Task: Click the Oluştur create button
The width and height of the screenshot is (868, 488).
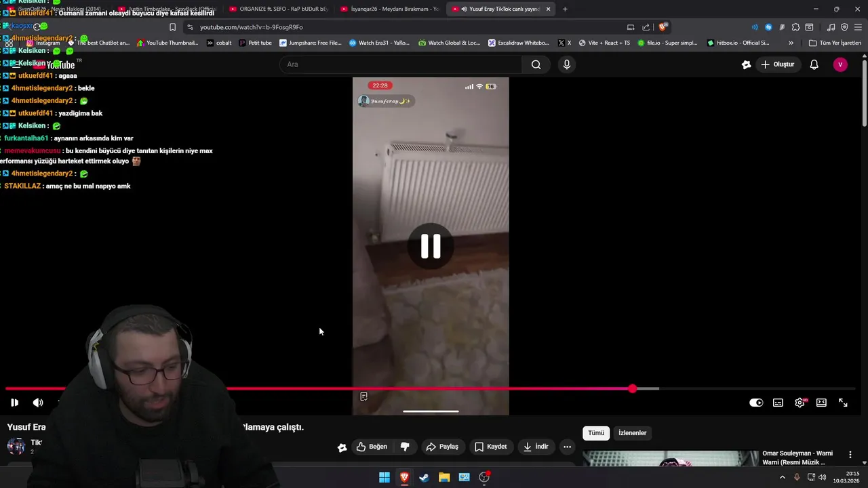Action: coord(778,64)
